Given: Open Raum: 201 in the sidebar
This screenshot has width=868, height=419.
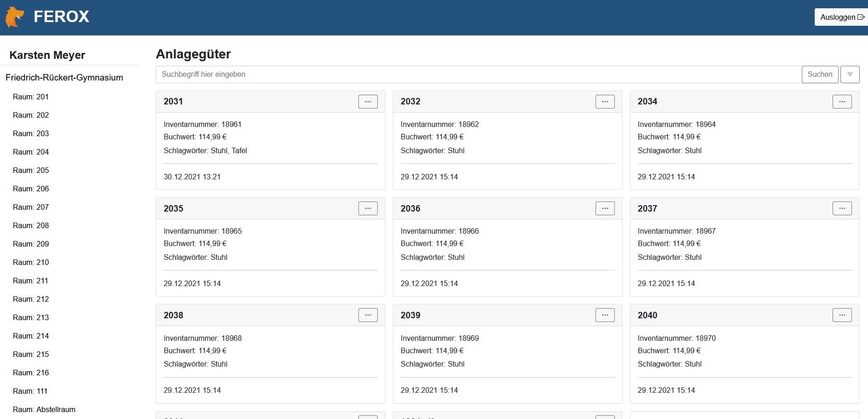Looking at the screenshot, I should click(x=31, y=97).
